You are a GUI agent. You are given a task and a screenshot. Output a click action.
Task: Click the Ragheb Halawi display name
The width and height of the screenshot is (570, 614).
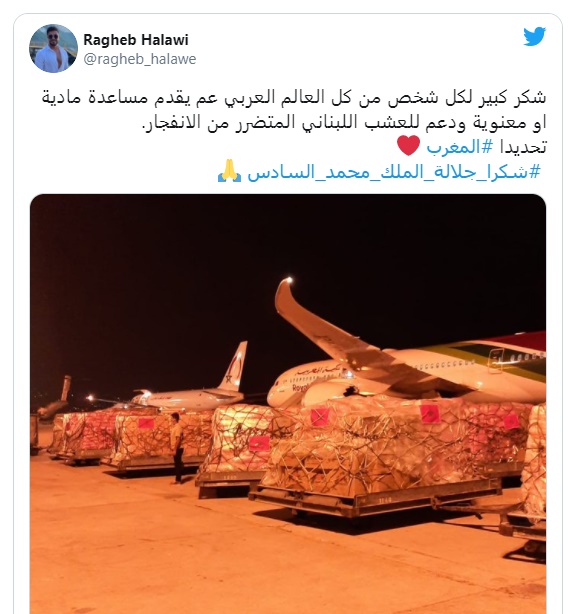(x=136, y=40)
